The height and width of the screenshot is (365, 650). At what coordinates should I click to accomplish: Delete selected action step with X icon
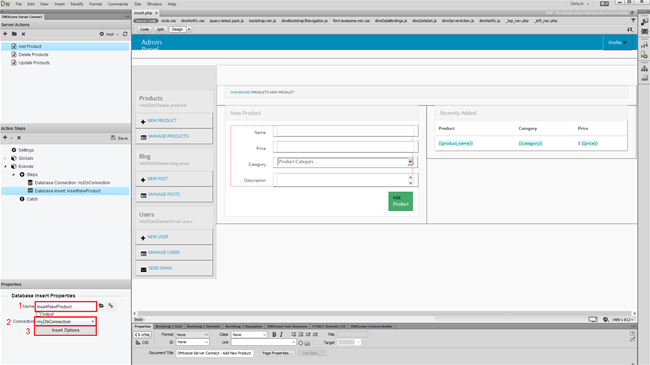[x=19, y=138]
